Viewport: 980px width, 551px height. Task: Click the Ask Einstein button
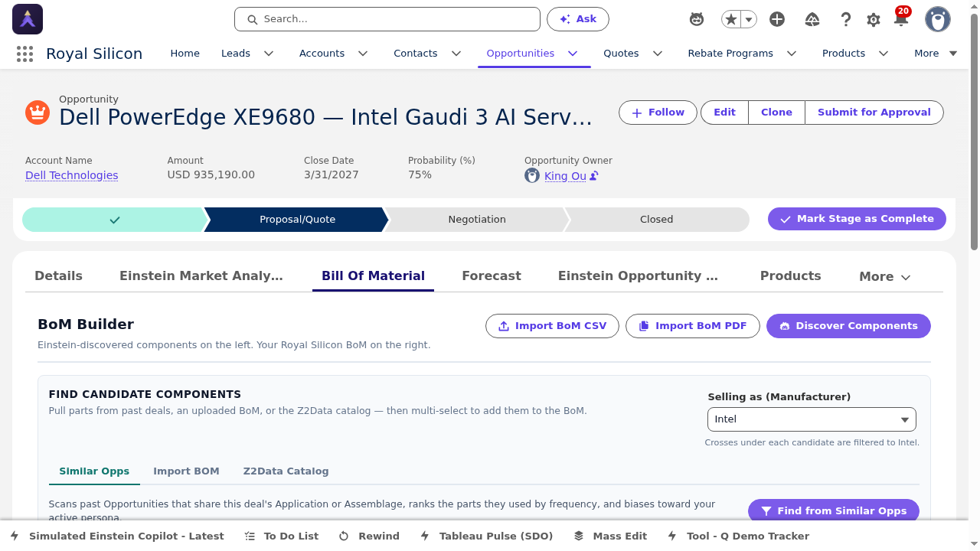(578, 19)
